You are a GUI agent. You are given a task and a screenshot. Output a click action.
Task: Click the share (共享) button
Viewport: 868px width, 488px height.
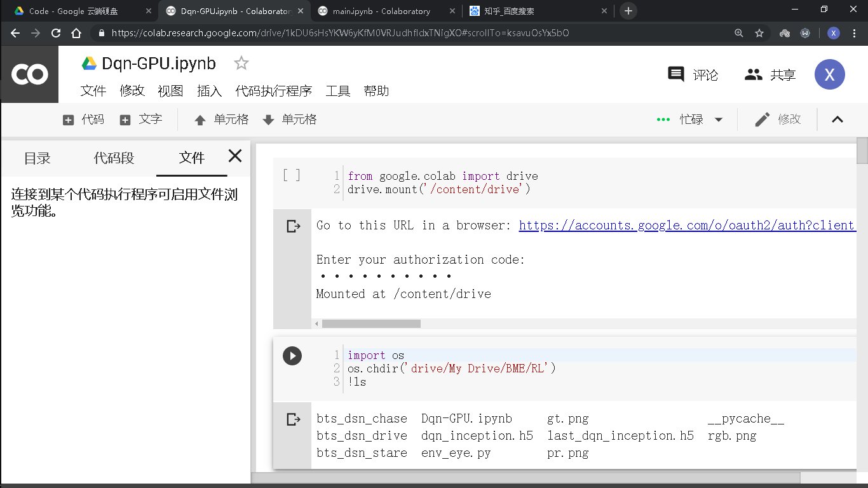770,74
